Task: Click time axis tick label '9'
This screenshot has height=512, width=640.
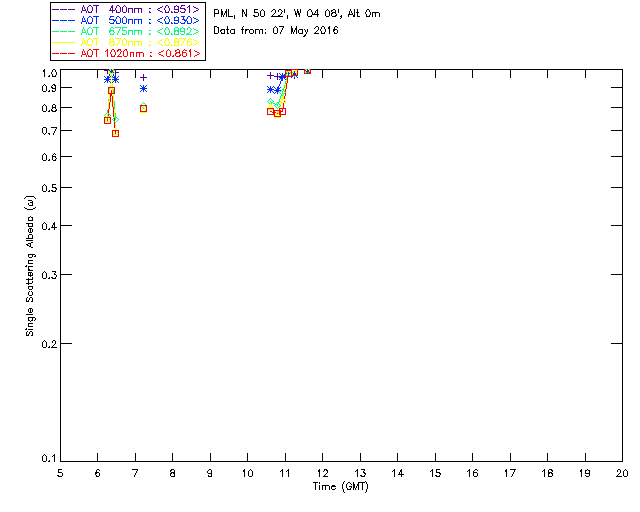Action: point(210,473)
